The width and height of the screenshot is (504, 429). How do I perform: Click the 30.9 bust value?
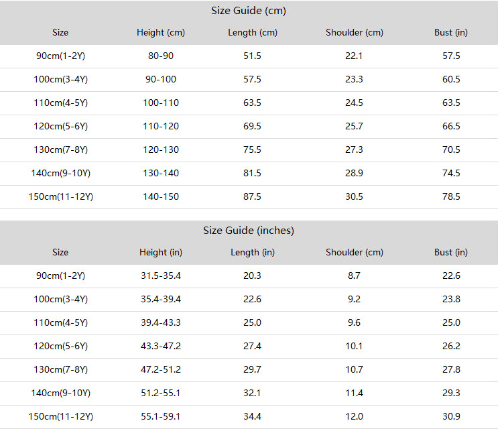pos(451,417)
